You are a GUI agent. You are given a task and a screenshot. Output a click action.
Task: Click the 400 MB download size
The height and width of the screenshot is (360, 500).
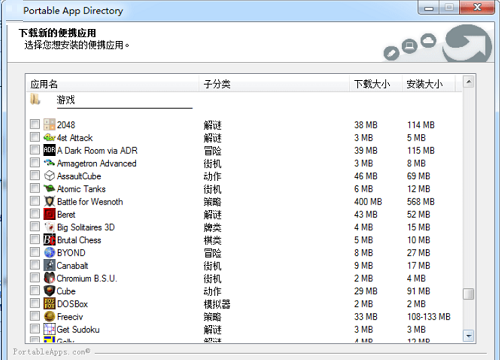pyautogui.click(x=368, y=202)
